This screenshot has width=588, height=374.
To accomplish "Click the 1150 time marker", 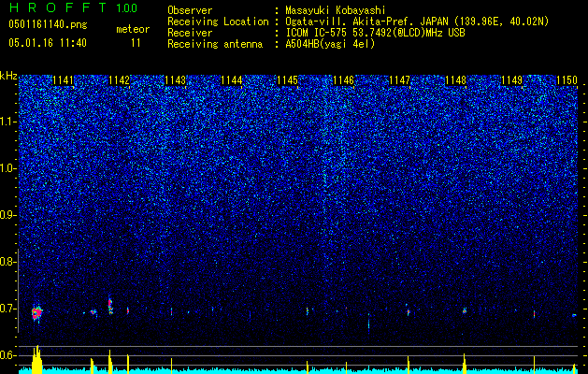I will click(x=567, y=80).
